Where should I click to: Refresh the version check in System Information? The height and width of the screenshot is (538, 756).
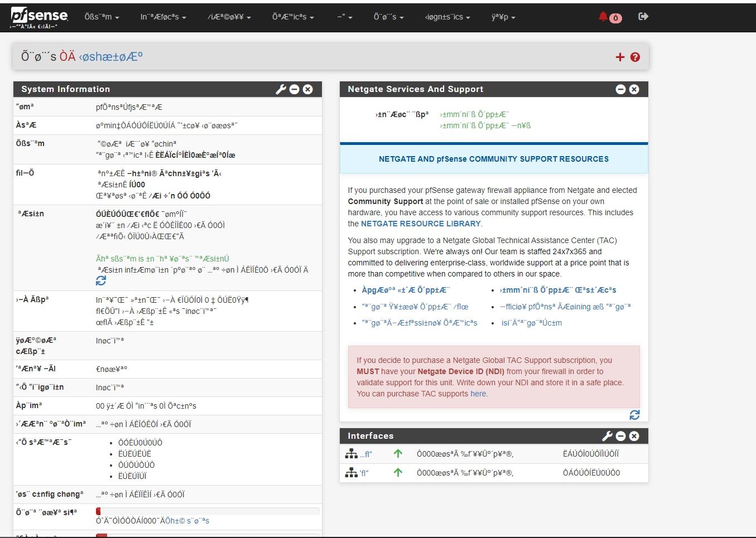(101, 280)
